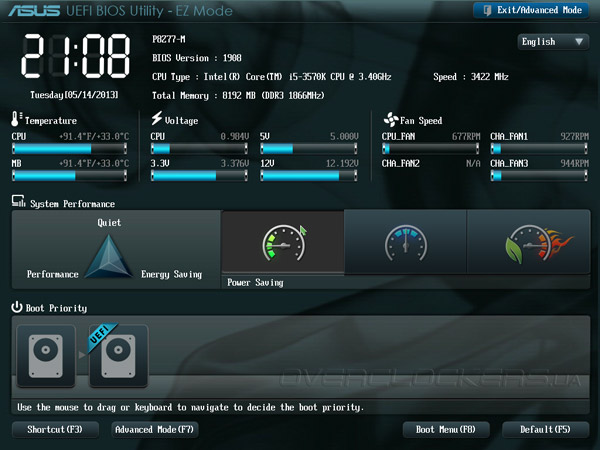This screenshot has height=450, width=600.
Task: Click the Speed : 3422 MHz text
Action: click(471, 77)
